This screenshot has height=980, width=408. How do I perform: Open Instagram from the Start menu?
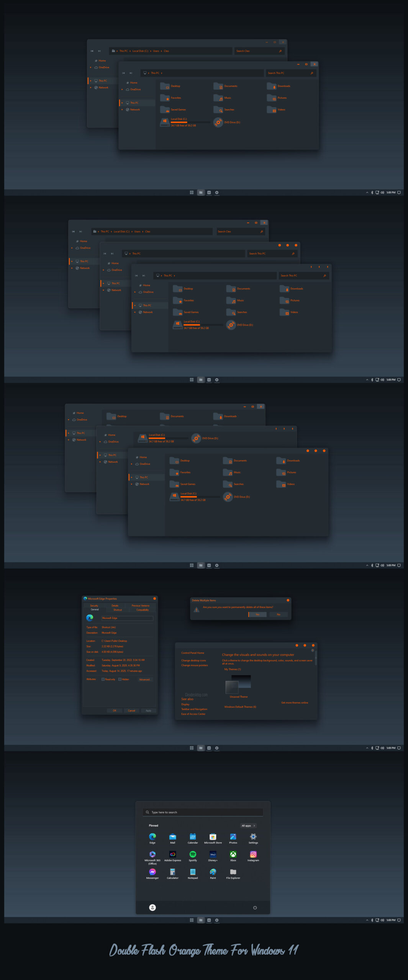[253, 854]
